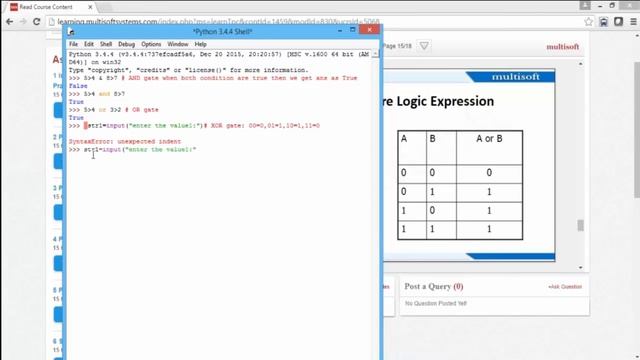Open the Shell menu in Python Shell
The width and height of the screenshot is (640, 360).
coord(106,44)
